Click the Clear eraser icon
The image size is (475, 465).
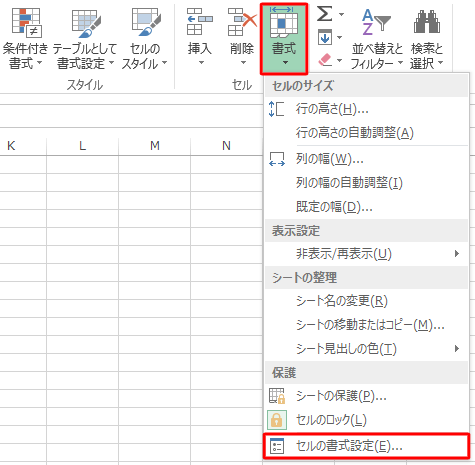pos(325,60)
